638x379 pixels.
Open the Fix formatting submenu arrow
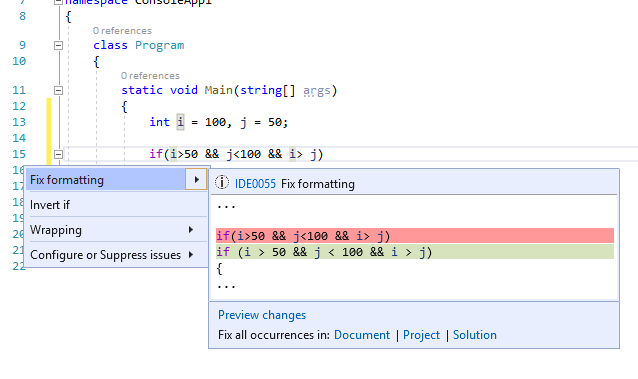click(x=196, y=180)
